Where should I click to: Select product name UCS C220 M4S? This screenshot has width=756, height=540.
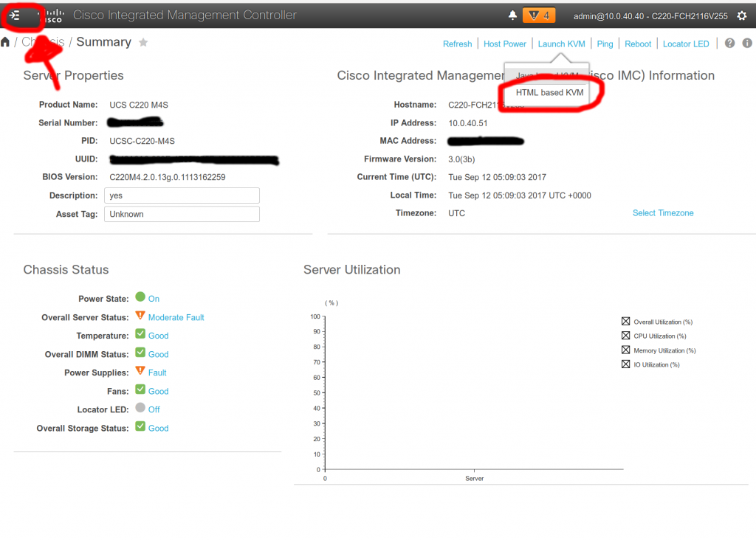point(139,105)
